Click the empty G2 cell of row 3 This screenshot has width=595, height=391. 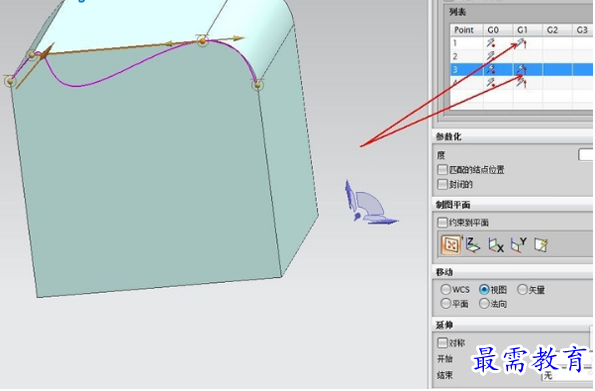(x=557, y=69)
